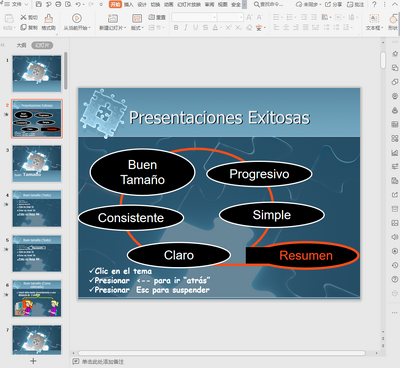Open the 版式 layout dropdown
This screenshot has height=368, width=400.
137,28
